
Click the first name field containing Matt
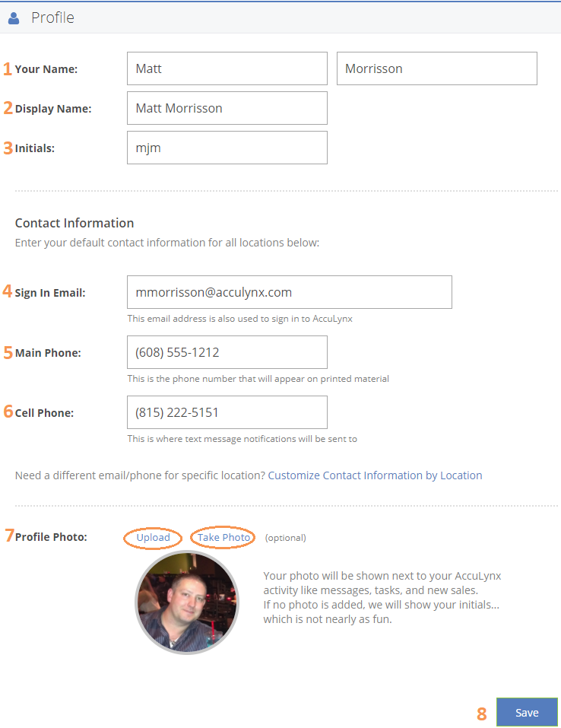tap(227, 68)
